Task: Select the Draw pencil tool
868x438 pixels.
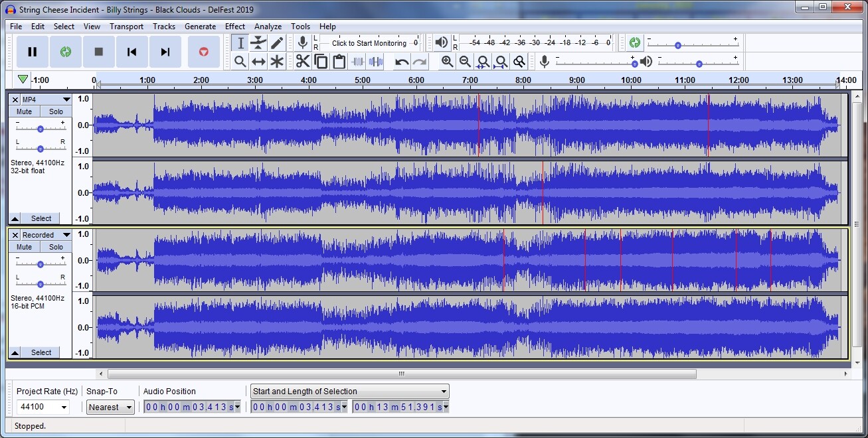Action: pyautogui.click(x=277, y=43)
